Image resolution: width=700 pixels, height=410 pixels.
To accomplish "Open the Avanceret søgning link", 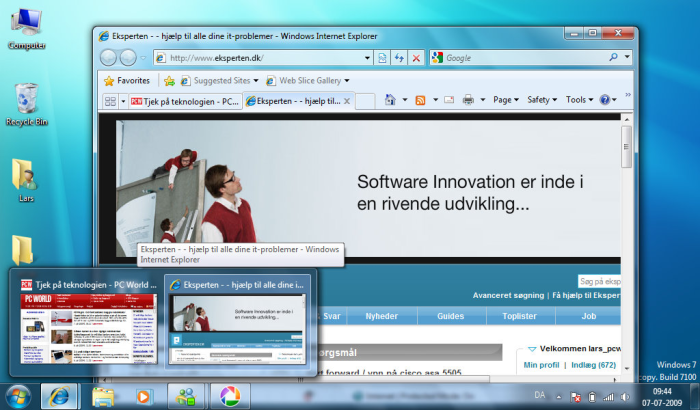I will pyautogui.click(x=508, y=295).
